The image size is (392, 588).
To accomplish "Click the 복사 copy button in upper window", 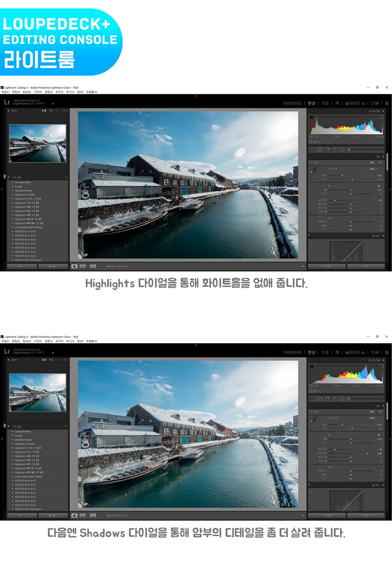I will coord(22,266).
